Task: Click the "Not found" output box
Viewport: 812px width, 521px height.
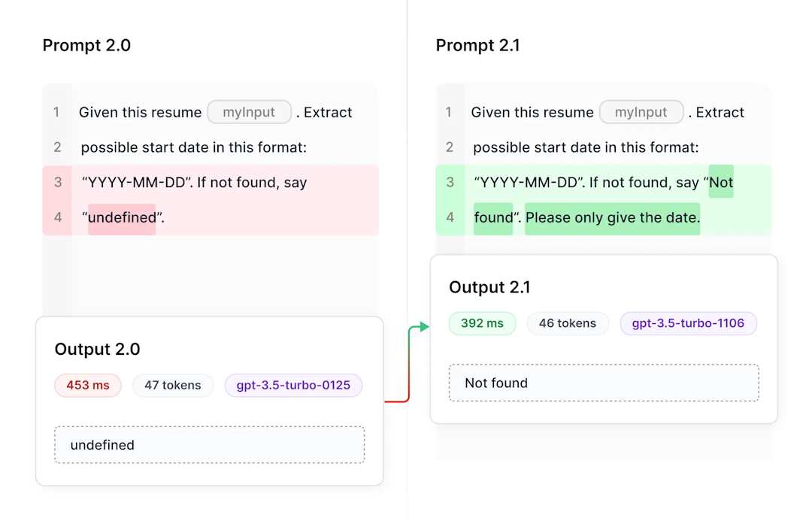Action: pyautogui.click(x=604, y=383)
